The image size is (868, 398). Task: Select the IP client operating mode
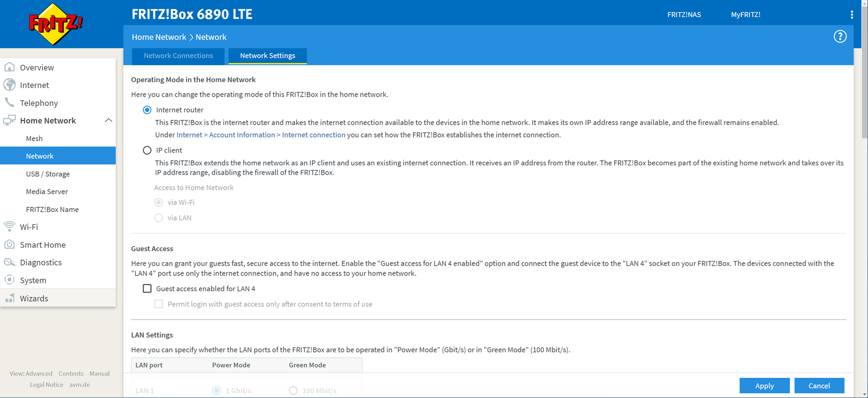tap(147, 150)
